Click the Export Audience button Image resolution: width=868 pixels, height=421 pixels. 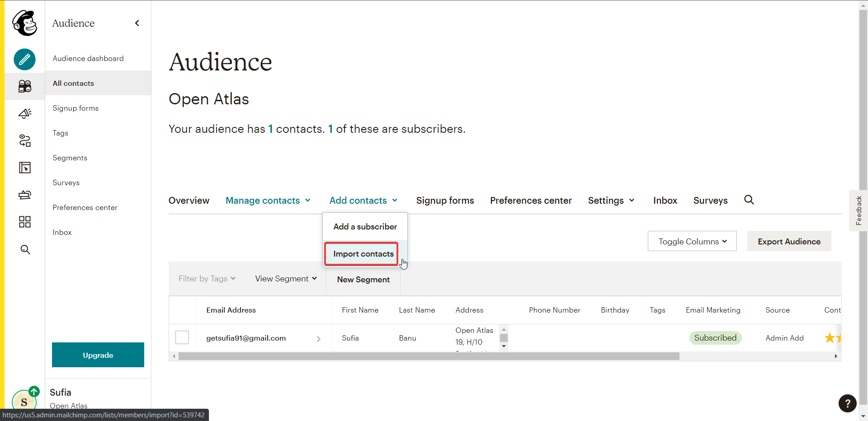(x=789, y=241)
